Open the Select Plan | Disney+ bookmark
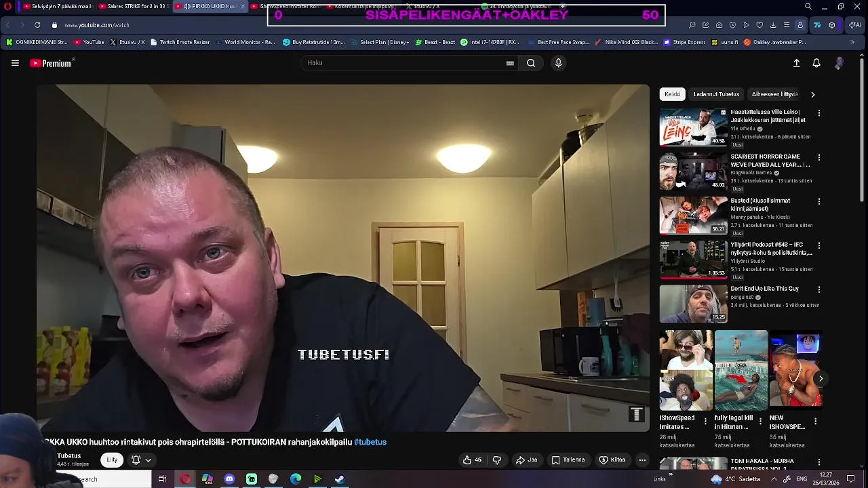Image resolution: width=868 pixels, height=488 pixels. [380, 42]
